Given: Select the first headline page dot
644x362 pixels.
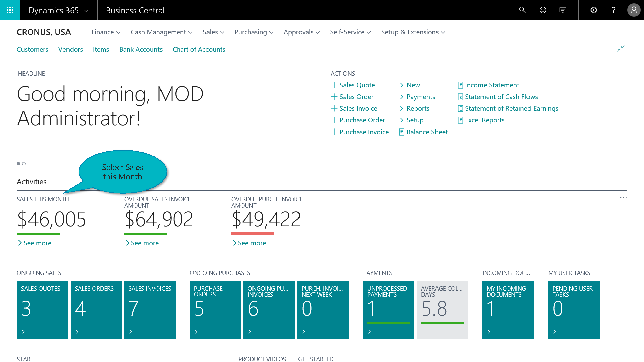Looking at the screenshot, I should [18, 164].
